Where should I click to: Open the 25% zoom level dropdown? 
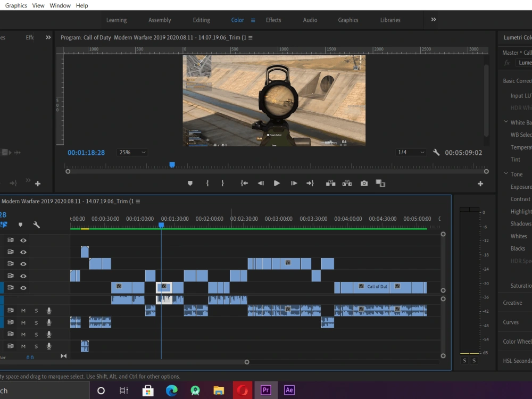[132, 153]
